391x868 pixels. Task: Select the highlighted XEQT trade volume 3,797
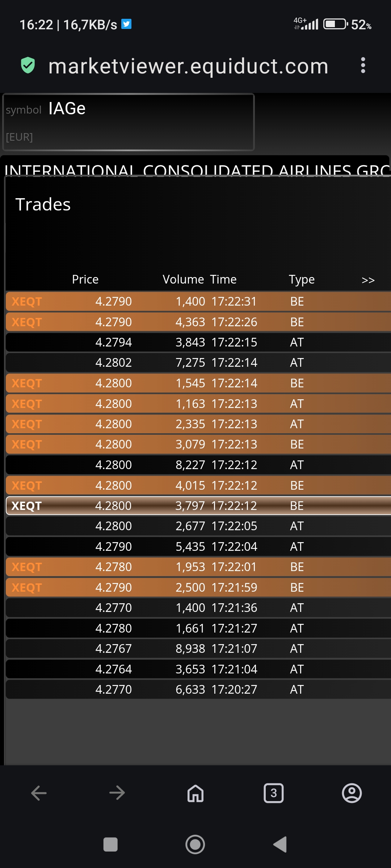click(198, 506)
